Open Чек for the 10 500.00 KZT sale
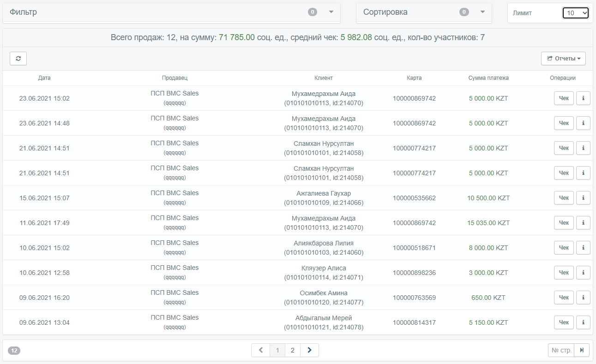Image resolution: width=596 pixels, height=364 pixels. pos(564,198)
